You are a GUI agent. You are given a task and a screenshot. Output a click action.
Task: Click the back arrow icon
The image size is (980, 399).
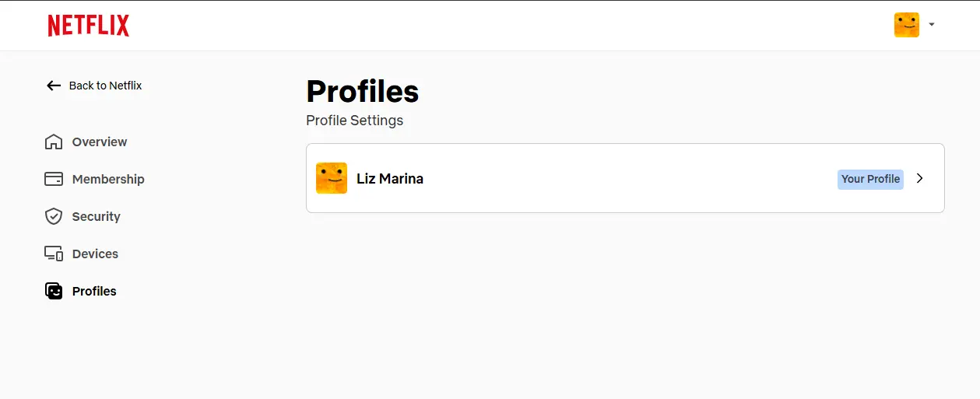[x=54, y=86]
